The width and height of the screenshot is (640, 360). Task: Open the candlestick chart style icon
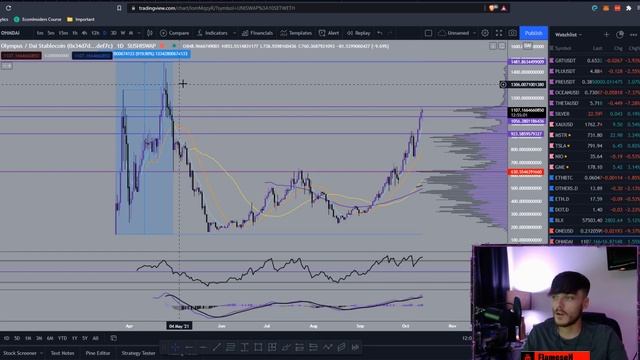(150, 33)
